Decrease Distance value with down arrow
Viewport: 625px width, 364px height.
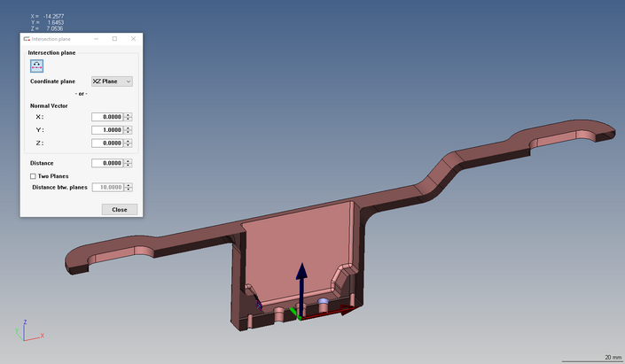pos(128,166)
